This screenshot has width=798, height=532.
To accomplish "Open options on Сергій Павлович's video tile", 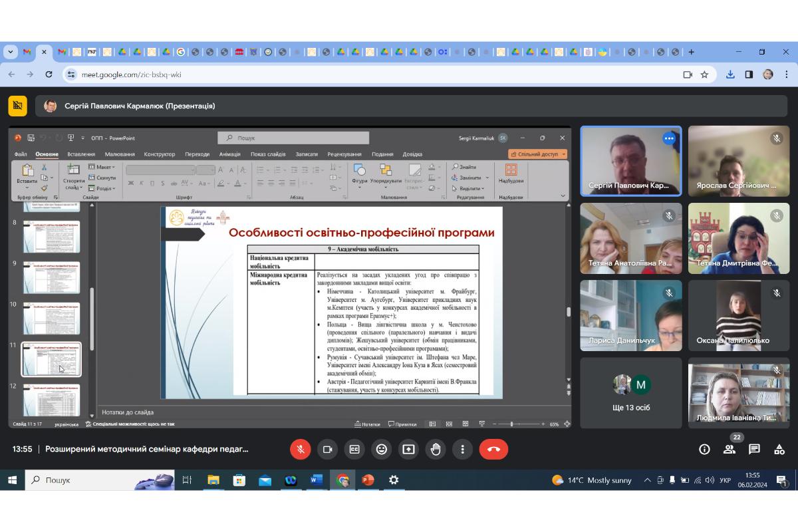I will 669,138.
